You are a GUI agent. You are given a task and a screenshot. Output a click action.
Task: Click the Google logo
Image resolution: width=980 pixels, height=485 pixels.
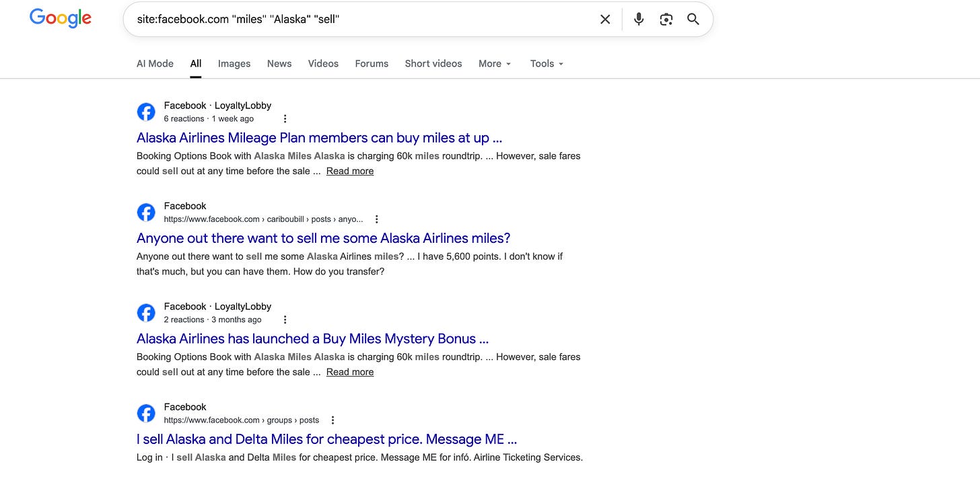(60, 19)
